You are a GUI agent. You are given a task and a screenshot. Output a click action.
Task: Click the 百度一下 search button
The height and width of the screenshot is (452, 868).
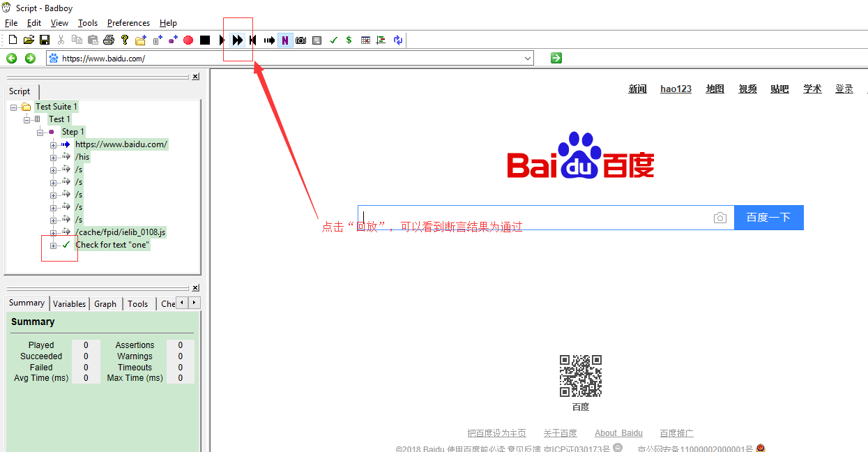pos(768,218)
